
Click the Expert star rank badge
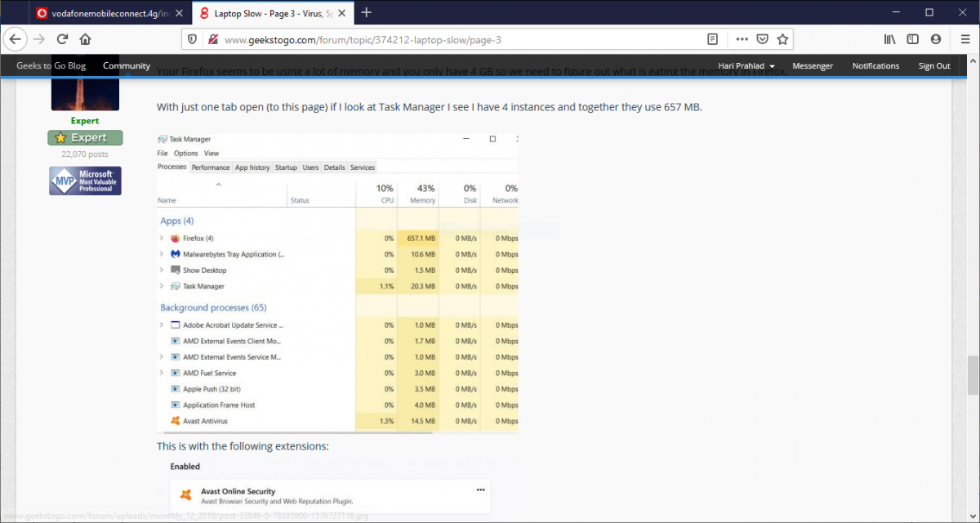tap(85, 138)
